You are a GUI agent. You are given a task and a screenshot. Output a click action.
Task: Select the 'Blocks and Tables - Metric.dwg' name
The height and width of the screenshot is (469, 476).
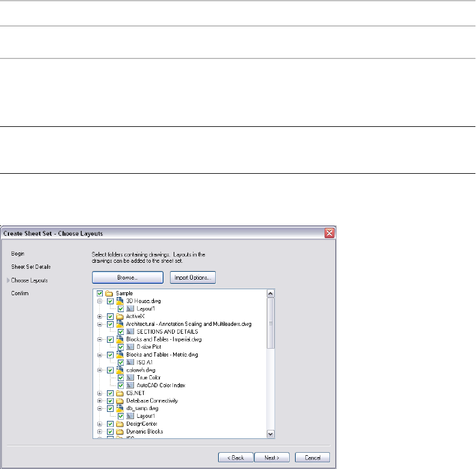click(x=162, y=355)
